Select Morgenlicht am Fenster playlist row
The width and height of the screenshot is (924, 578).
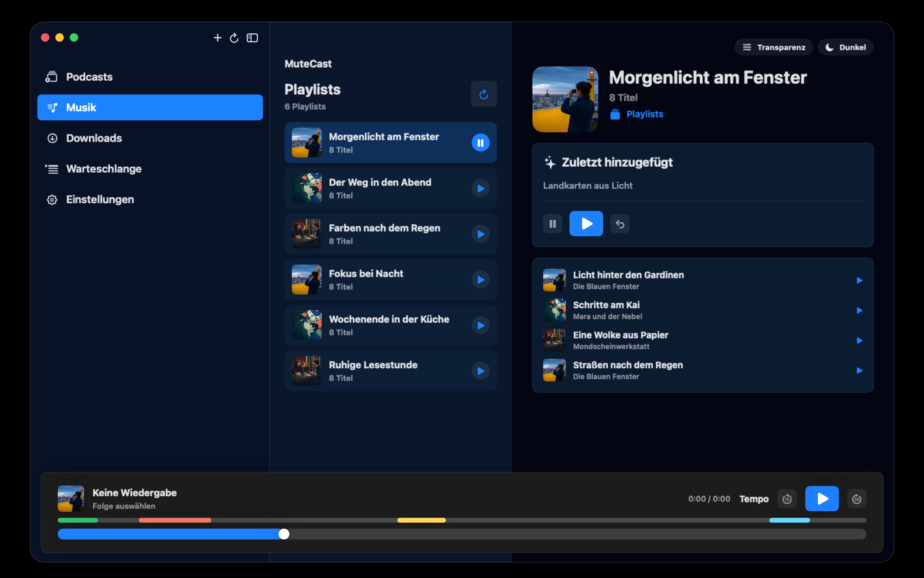(x=390, y=143)
